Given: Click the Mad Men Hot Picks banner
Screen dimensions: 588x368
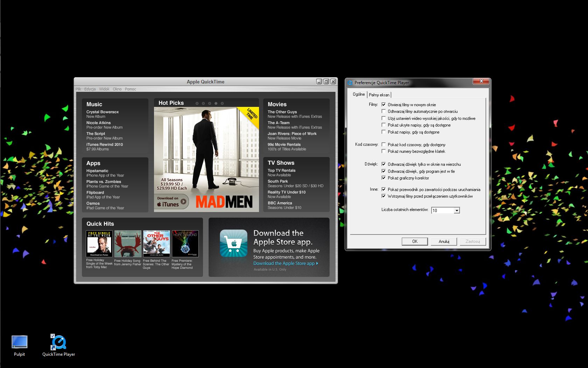Looking at the screenshot, I should pos(206,159).
